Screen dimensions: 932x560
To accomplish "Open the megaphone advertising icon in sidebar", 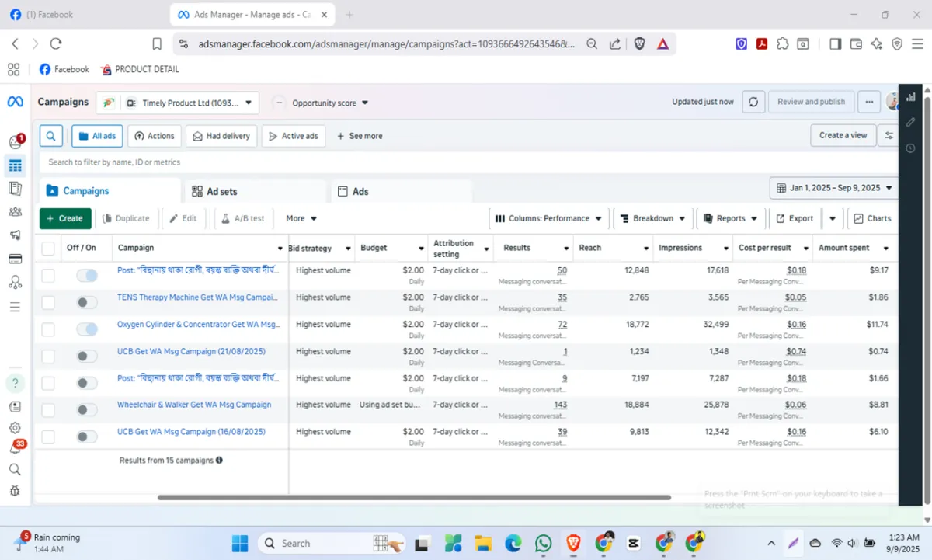I will (x=15, y=235).
